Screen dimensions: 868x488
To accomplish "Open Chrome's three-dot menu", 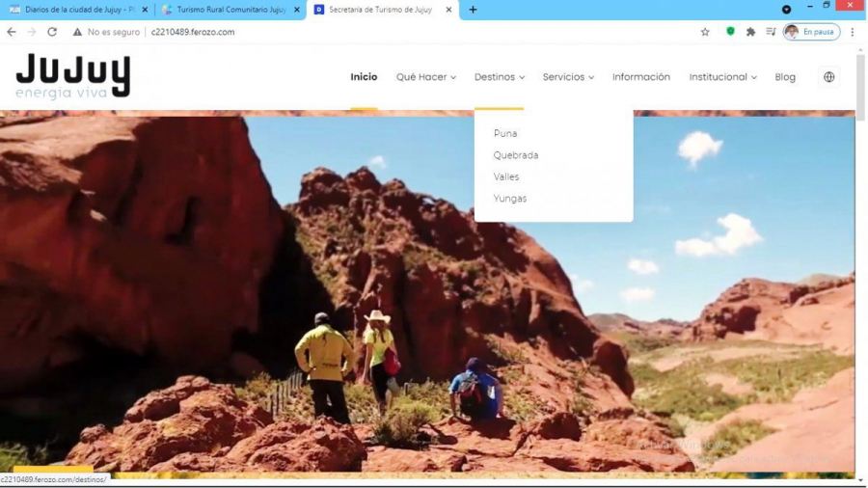I will click(853, 32).
